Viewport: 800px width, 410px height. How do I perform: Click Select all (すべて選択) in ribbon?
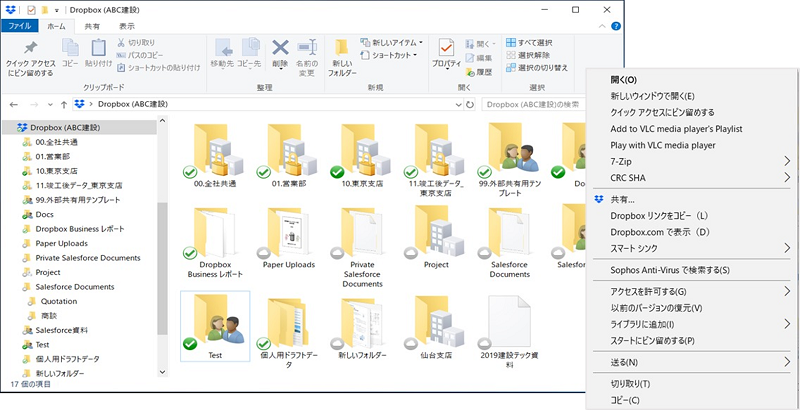tap(529, 43)
